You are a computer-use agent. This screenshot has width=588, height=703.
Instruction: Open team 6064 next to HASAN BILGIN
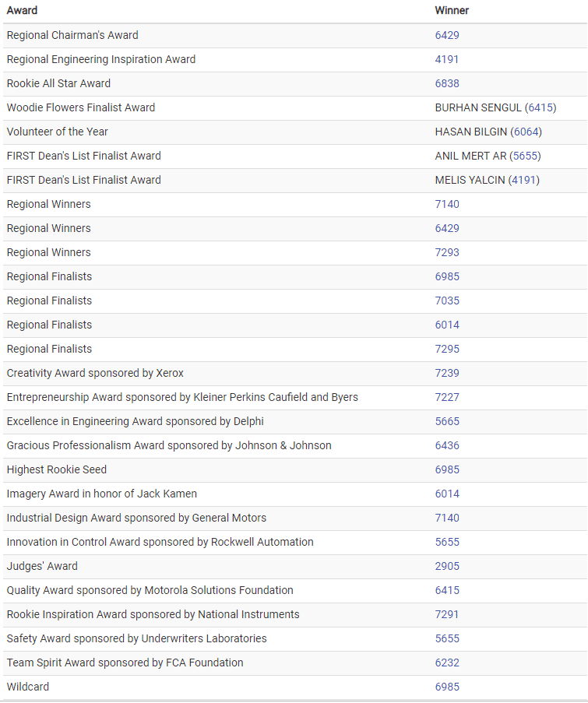coord(526,132)
